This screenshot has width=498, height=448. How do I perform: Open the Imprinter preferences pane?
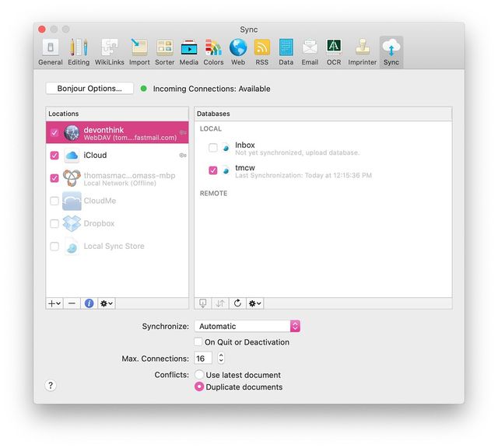[x=362, y=52]
